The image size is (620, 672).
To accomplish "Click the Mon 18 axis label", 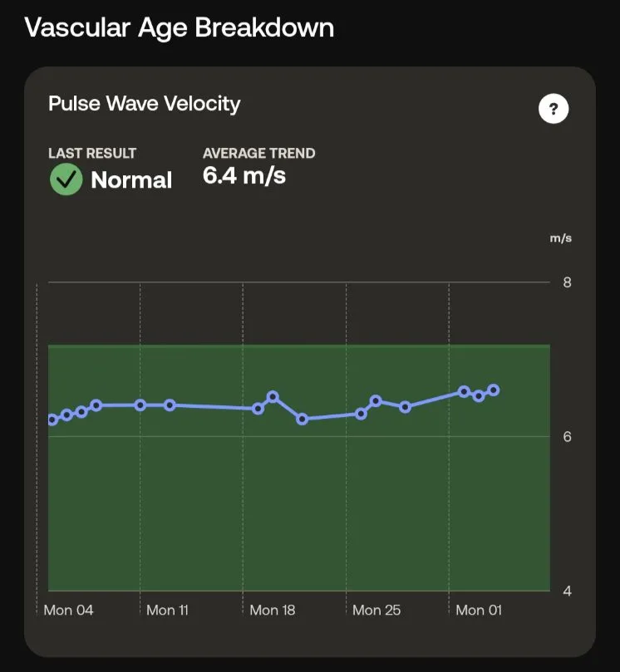I will [x=273, y=610].
